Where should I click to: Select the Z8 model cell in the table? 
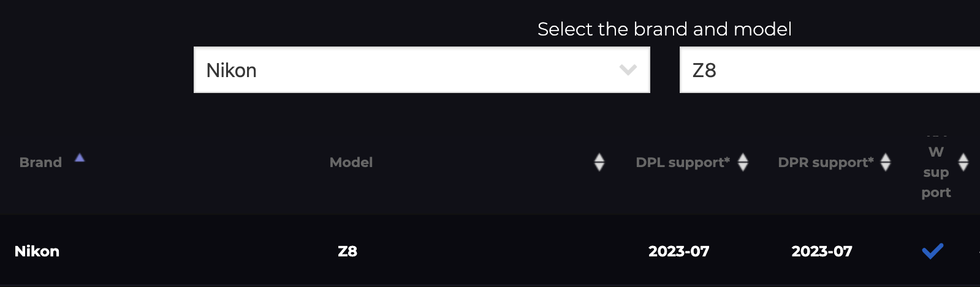[348, 251]
